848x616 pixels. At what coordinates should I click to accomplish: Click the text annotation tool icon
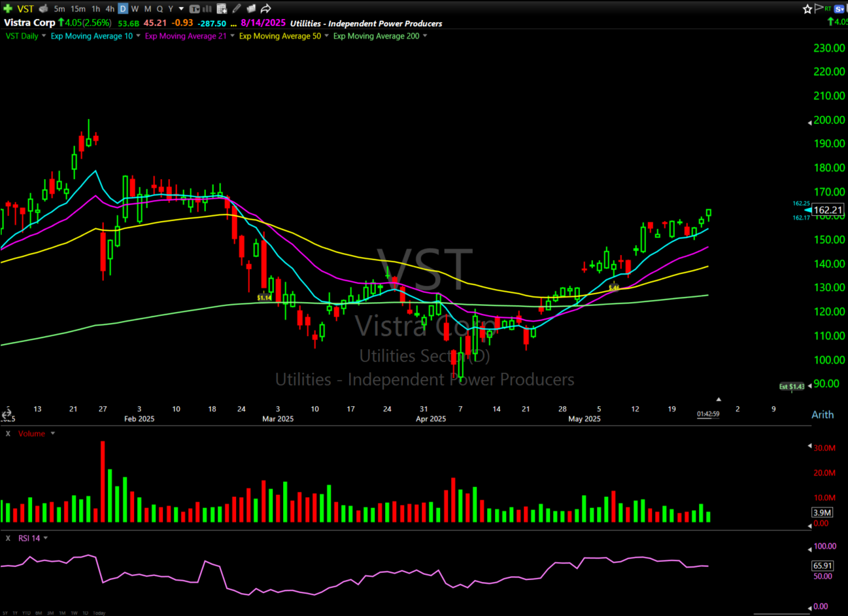[x=194, y=9]
